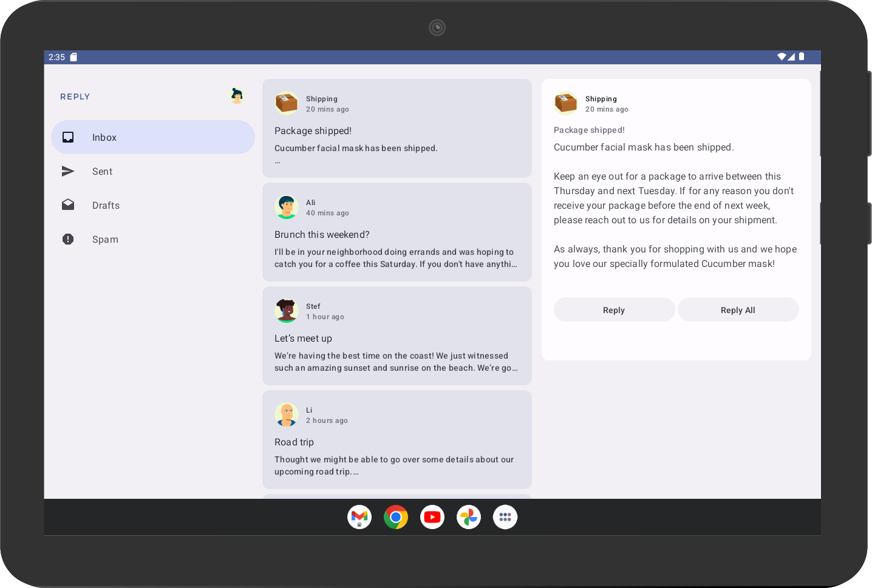Open the 'Brunch this weekend?' email
Viewport: 872px width, 588px height.
tap(397, 232)
